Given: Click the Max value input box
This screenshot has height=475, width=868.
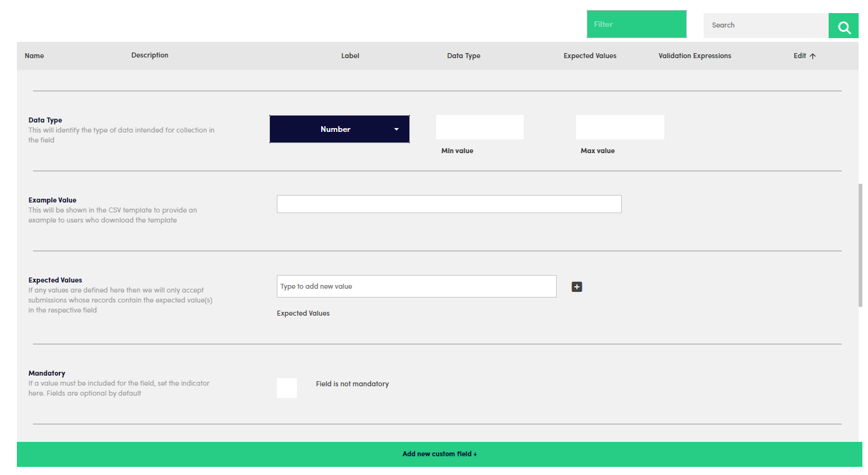Looking at the screenshot, I should click(619, 127).
